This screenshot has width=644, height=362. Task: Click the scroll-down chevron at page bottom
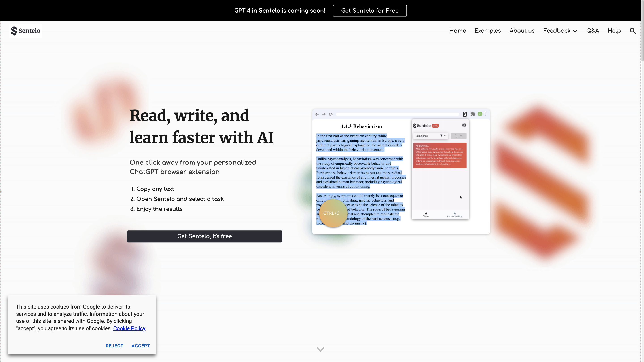[320, 349]
